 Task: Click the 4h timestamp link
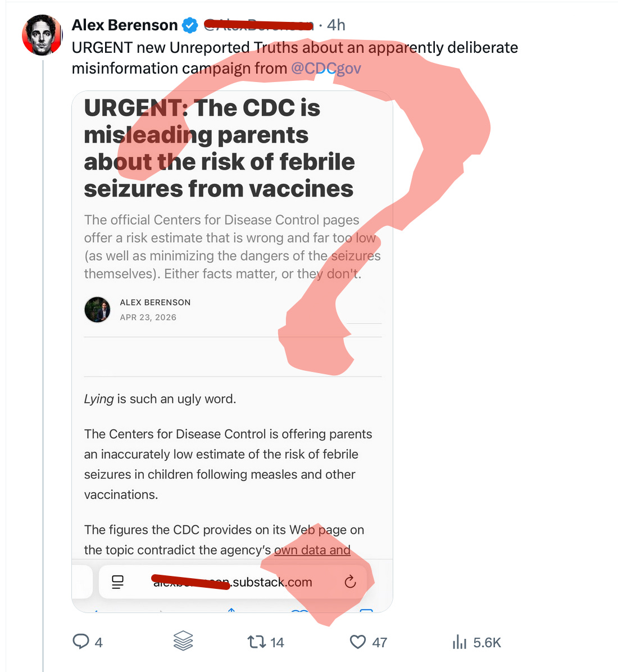coord(336,25)
